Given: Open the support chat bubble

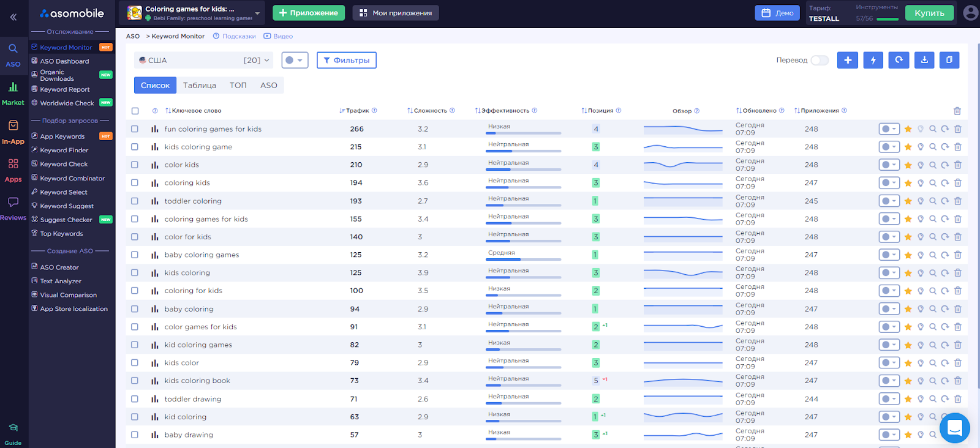Looking at the screenshot, I should (x=954, y=428).
